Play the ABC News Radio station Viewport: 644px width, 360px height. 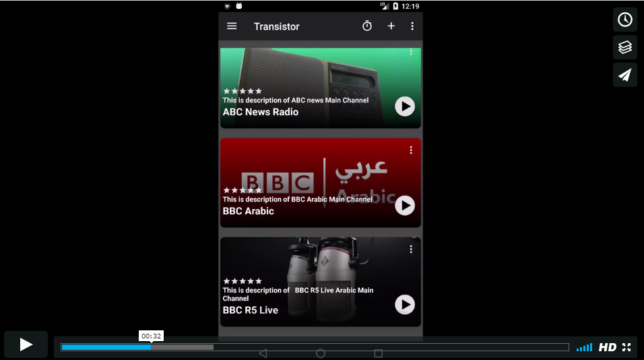pyautogui.click(x=405, y=107)
